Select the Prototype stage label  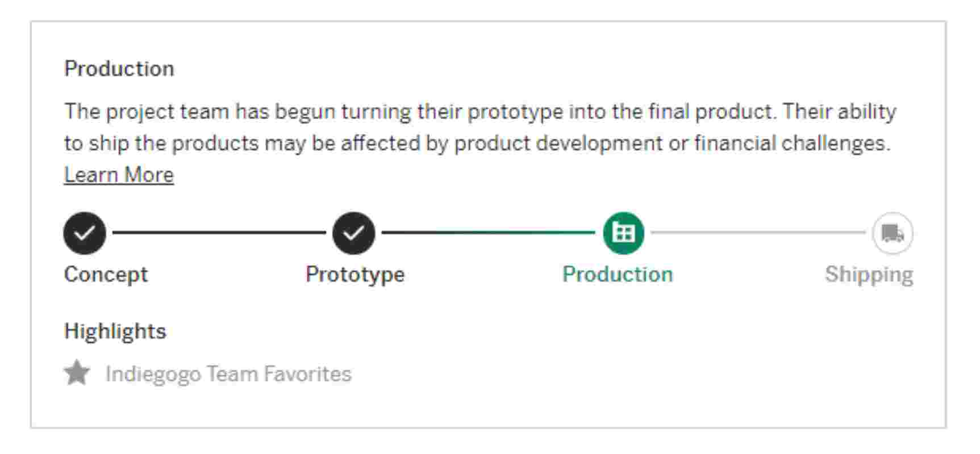[x=355, y=275]
